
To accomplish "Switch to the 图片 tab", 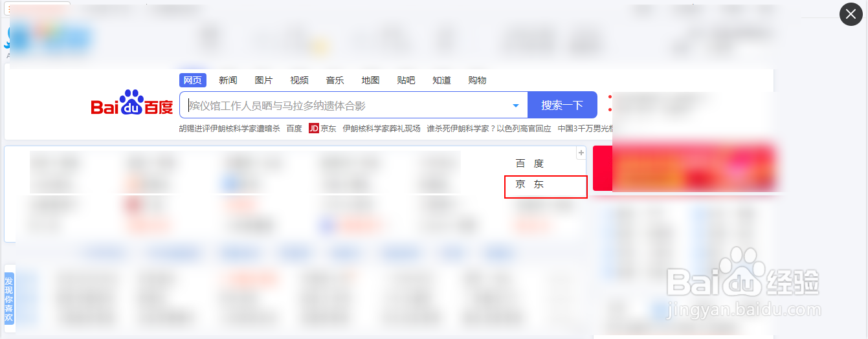I will [x=263, y=80].
